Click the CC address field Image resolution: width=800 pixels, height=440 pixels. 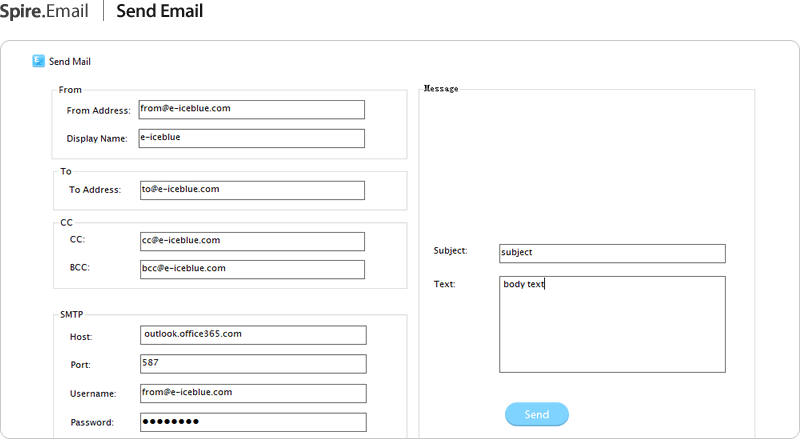coord(252,241)
